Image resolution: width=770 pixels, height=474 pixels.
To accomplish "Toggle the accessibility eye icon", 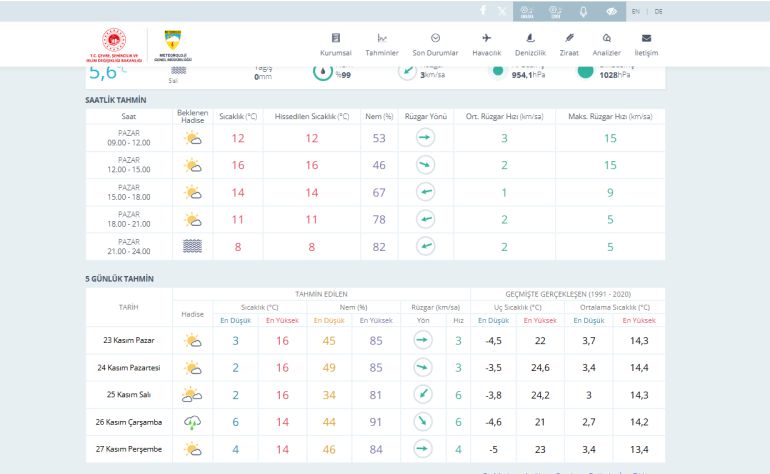I will (x=611, y=11).
